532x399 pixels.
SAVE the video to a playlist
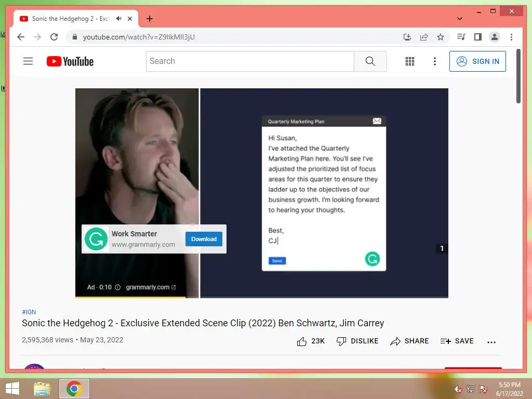pyautogui.click(x=457, y=341)
